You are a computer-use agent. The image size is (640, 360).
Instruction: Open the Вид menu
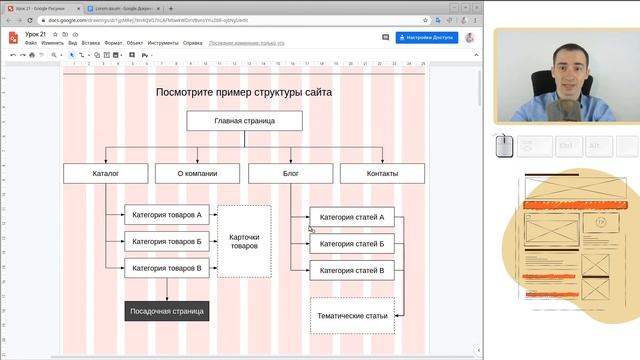point(73,43)
